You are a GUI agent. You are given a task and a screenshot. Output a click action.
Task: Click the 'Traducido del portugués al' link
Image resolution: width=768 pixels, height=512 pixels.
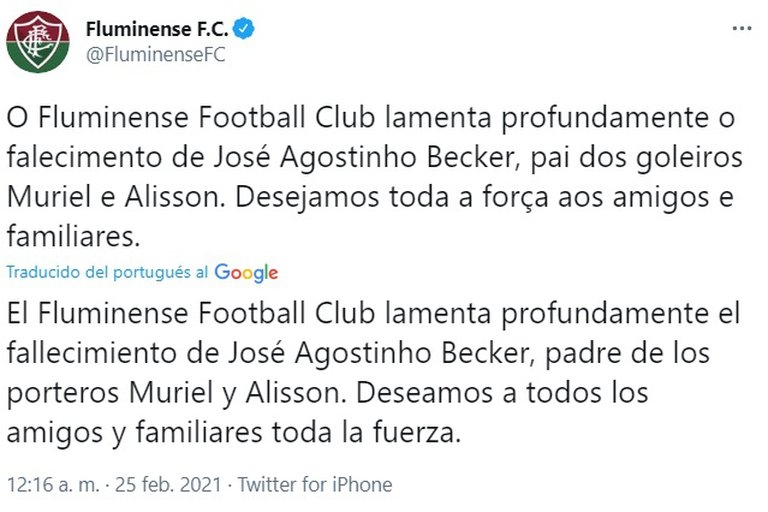coord(108,272)
